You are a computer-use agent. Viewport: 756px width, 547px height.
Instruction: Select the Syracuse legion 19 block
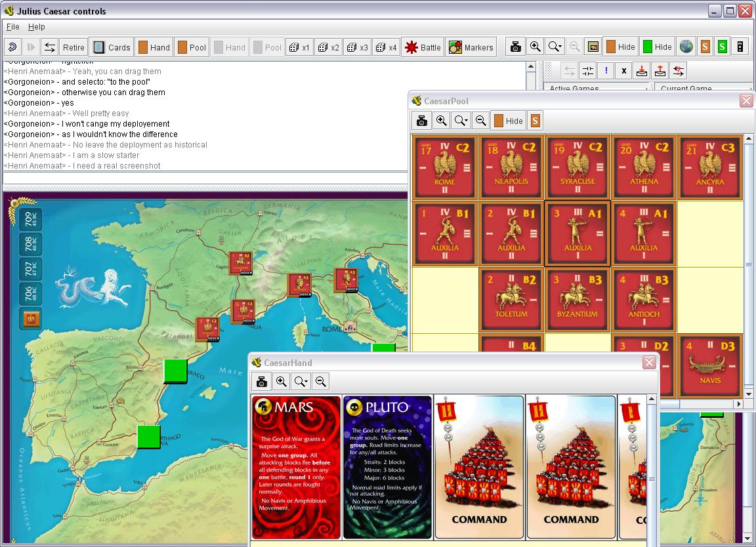577,167
